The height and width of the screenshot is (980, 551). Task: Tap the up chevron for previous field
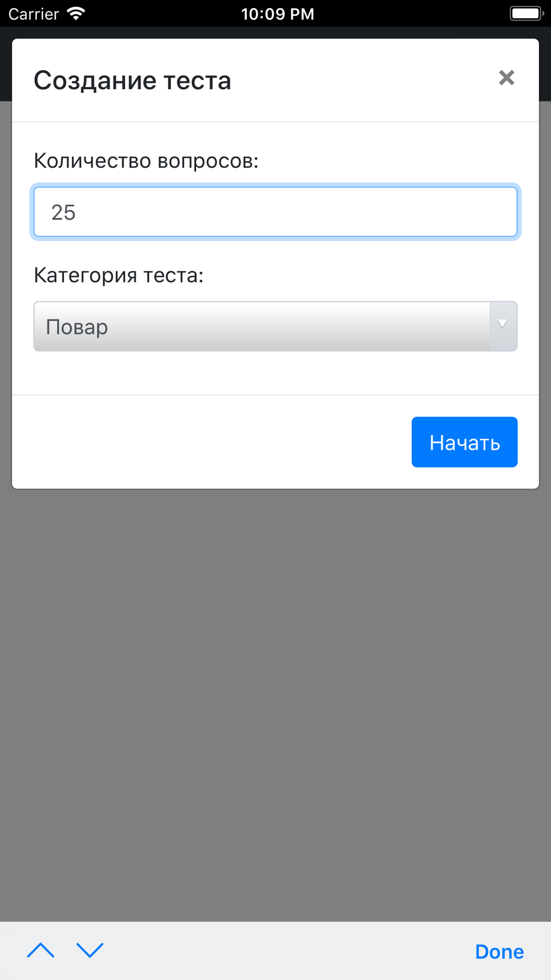(41, 950)
